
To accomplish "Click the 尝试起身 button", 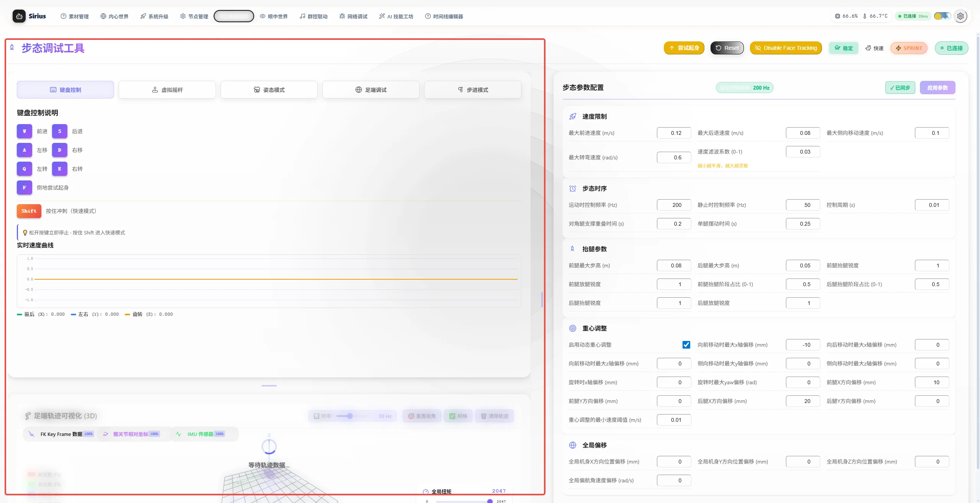I will point(684,48).
